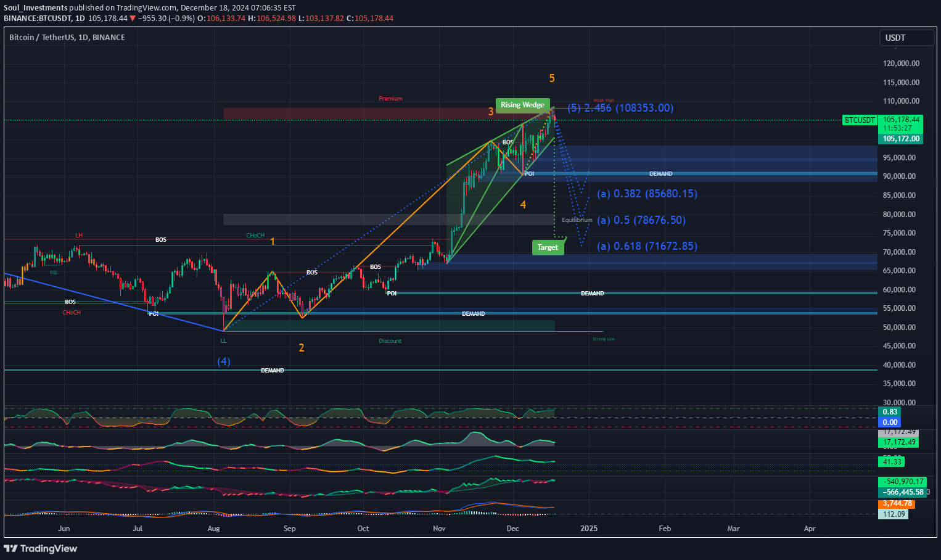Click the Discount zone label
Screen dimensions: 941x560
pyautogui.click(x=390, y=341)
